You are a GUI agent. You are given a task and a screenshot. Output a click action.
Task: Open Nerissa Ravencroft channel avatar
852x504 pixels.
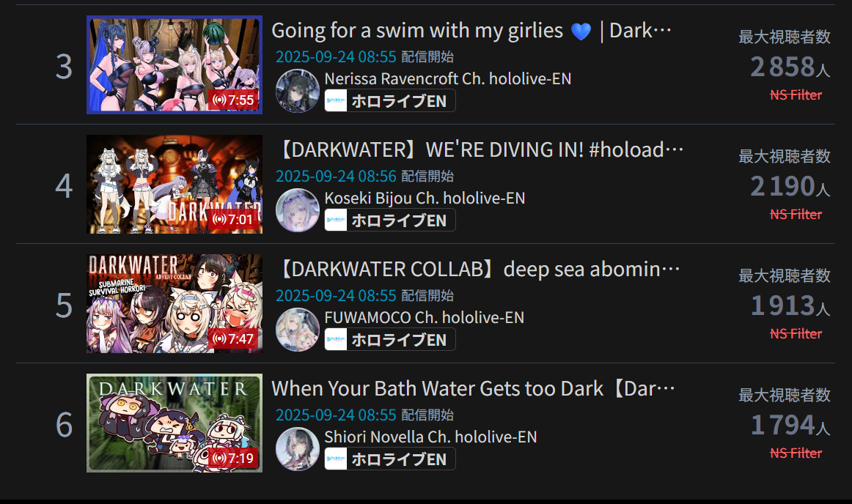[297, 91]
